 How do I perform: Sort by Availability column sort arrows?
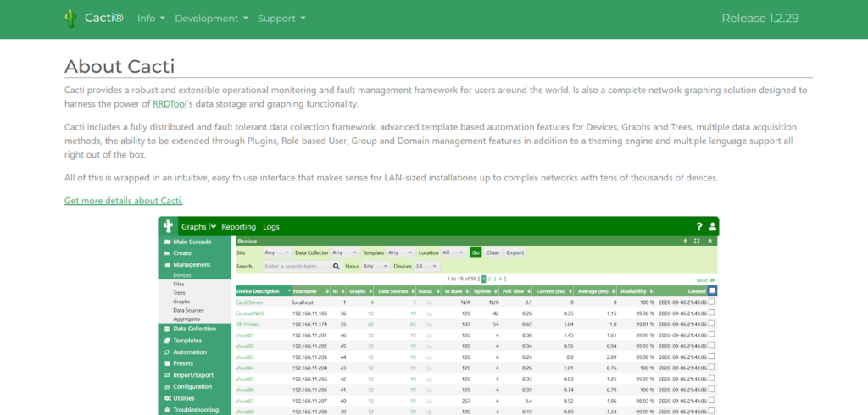[x=652, y=291]
